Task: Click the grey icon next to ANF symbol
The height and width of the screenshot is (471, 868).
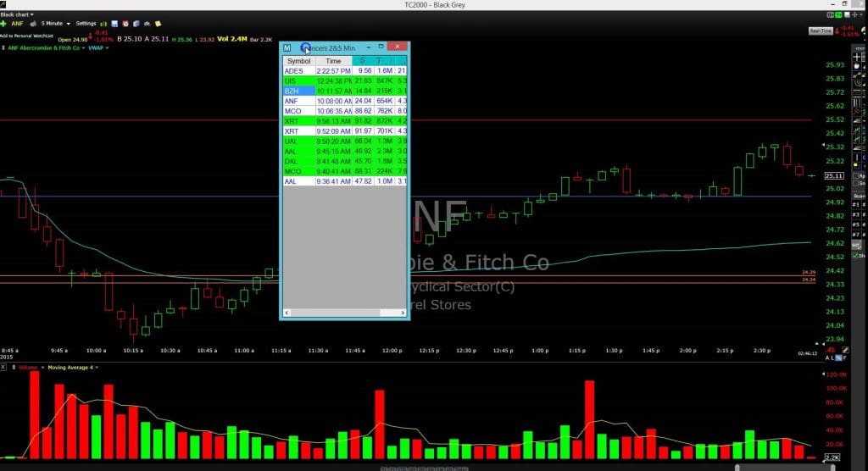Action: (x=33, y=24)
